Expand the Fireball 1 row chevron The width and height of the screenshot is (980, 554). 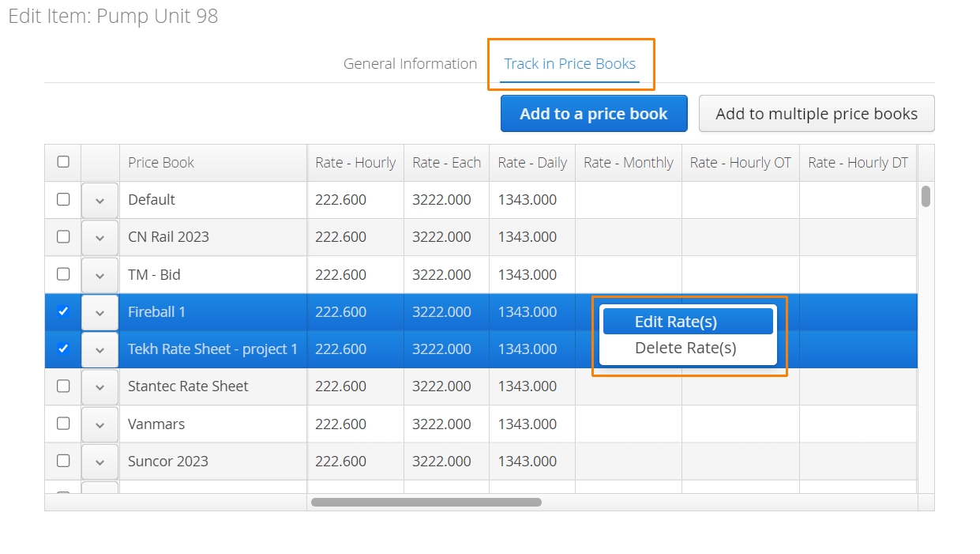pos(100,313)
